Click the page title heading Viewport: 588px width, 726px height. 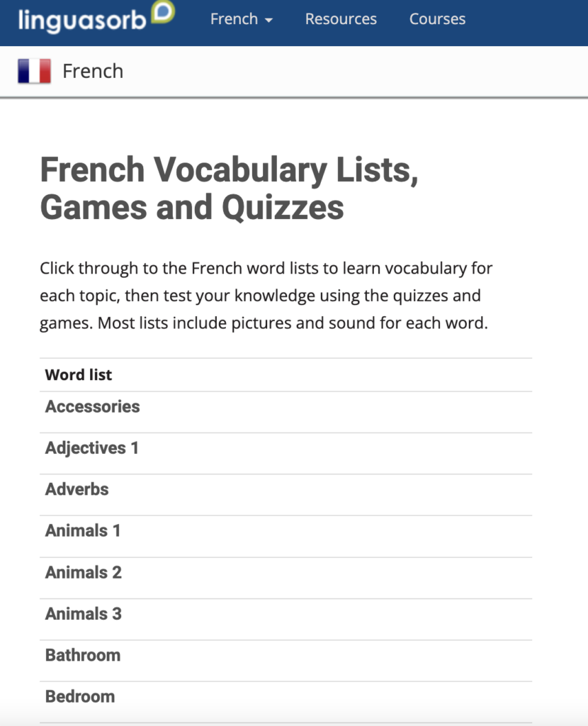pos(229,189)
